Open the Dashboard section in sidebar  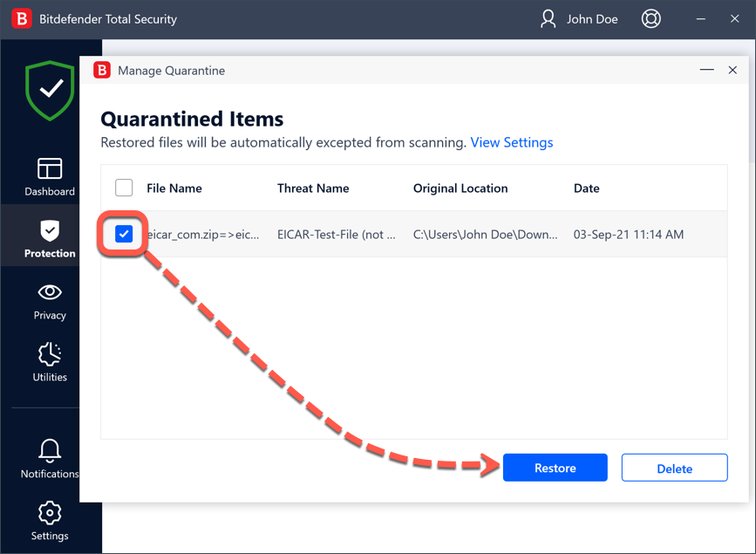click(x=49, y=176)
